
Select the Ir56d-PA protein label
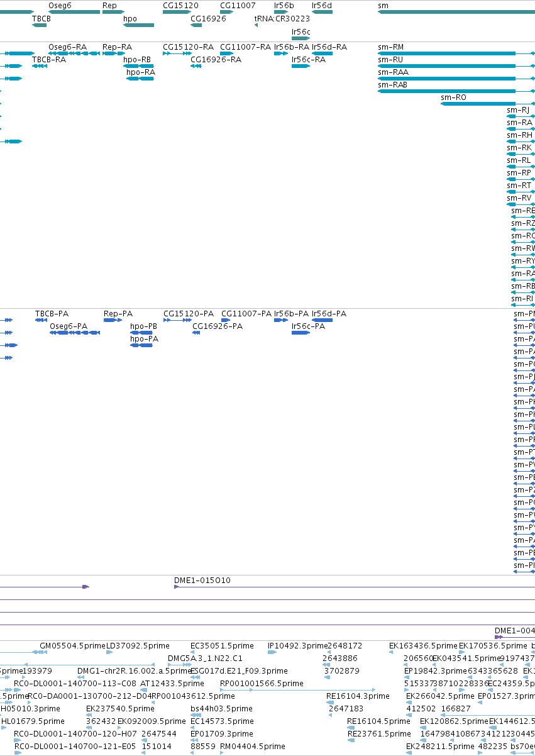click(x=329, y=313)
